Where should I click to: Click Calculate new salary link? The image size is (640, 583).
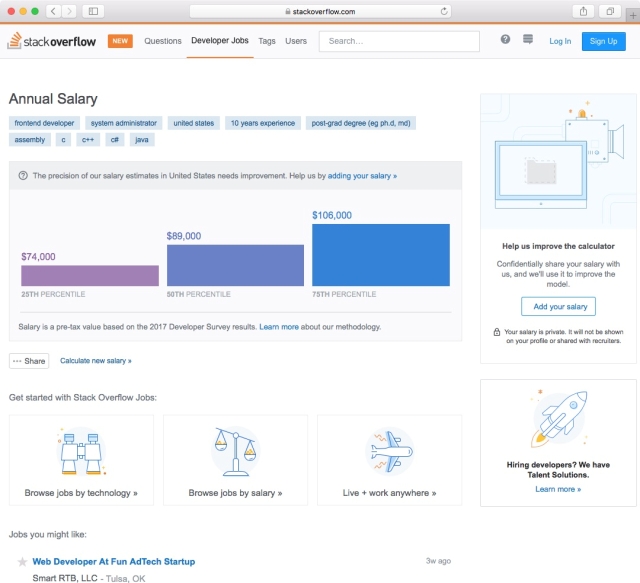(96, 360)
